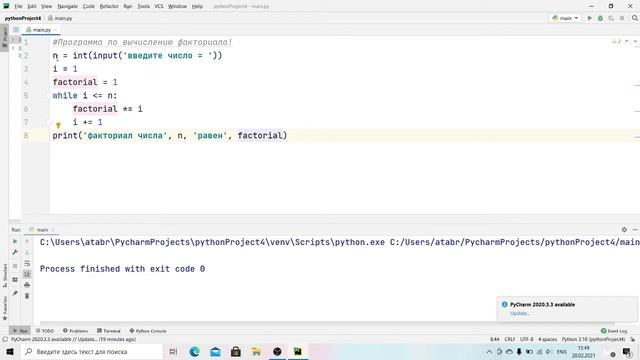Viewport: 640px width, 360px height.
Task: Open Run panel settings gear
Action: tap(624, 229)
